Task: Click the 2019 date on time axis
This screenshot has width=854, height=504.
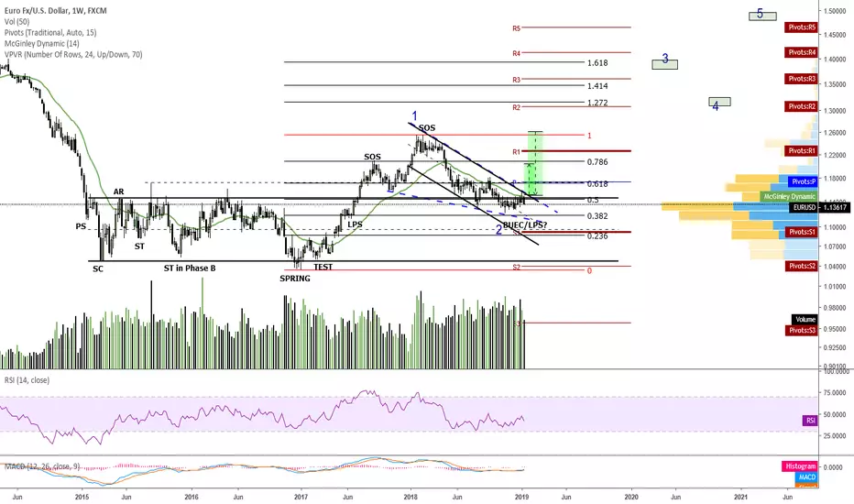Action: click(x=521, y=497)
